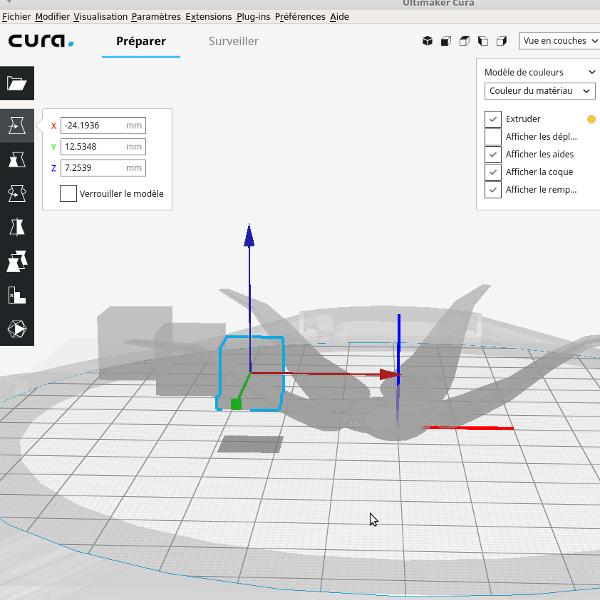Image resolution: width=600 pixels, height=600 pixels.
Task: Switch to 3D perspective view cube icon
Action: coord(427,41)
